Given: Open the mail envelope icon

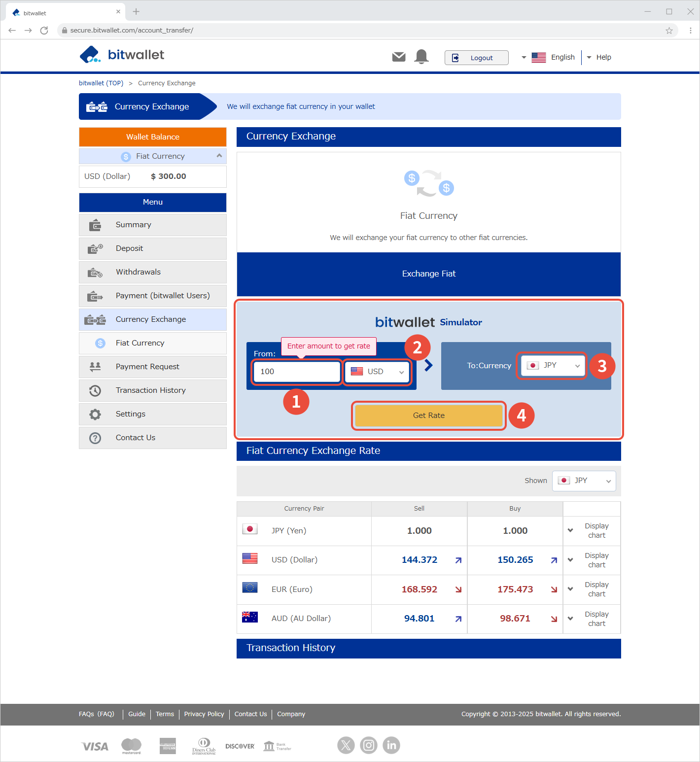Looking at the screenshot, I should (x=399, y=57).
